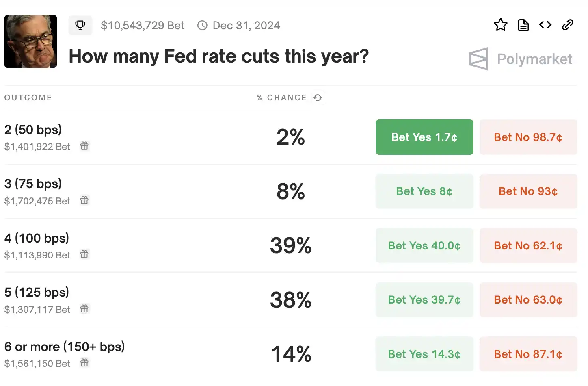Select Bet Yes 8¢ for 3 cuts
588x386 pixels.
[x=424, y=191]
